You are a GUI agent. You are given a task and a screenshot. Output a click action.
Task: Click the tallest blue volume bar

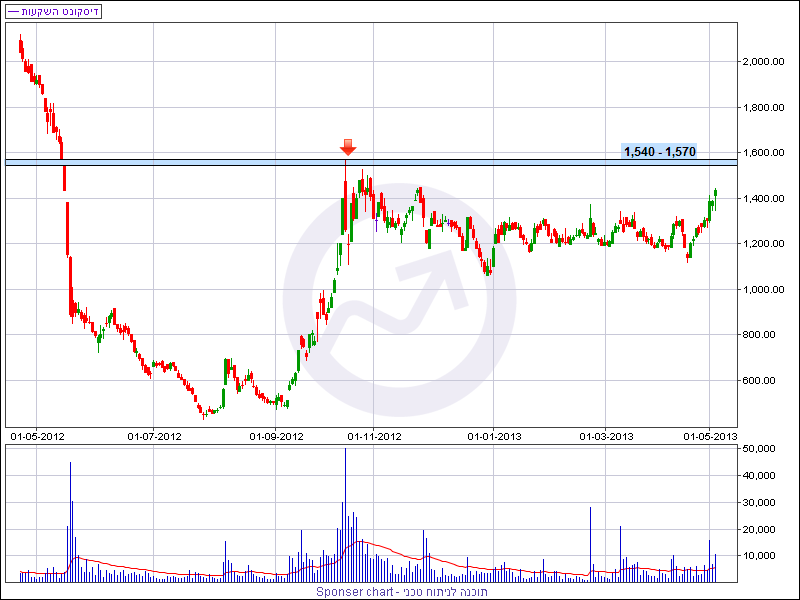pos(346,515)
